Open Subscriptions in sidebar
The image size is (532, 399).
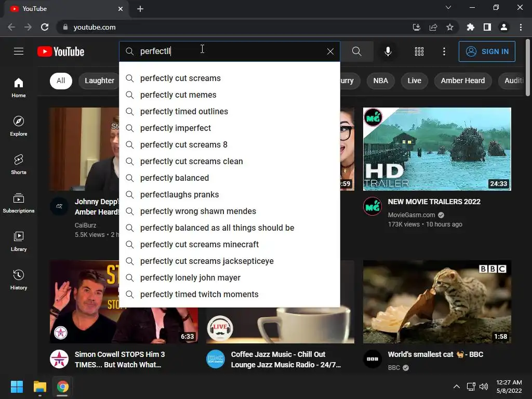tap(19, 203)
